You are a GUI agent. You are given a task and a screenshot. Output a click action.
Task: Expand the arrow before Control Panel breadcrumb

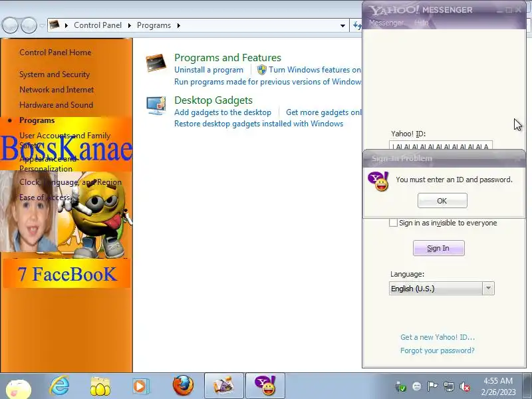66,25
